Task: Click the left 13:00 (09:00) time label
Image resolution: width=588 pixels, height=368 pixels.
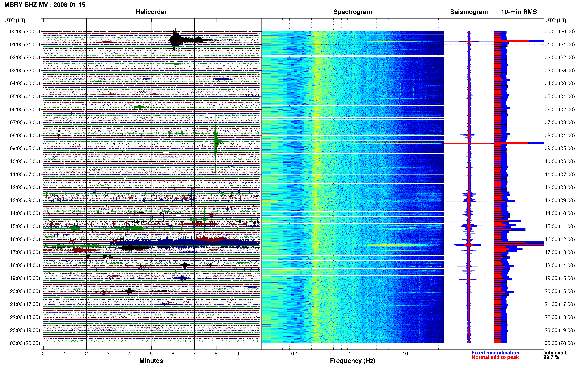Action: tap(25, 200)
